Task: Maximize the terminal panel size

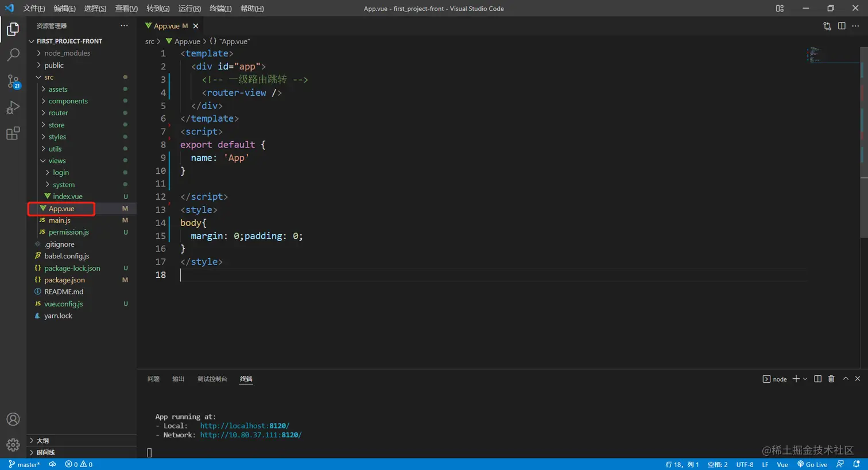Action: 846,379
